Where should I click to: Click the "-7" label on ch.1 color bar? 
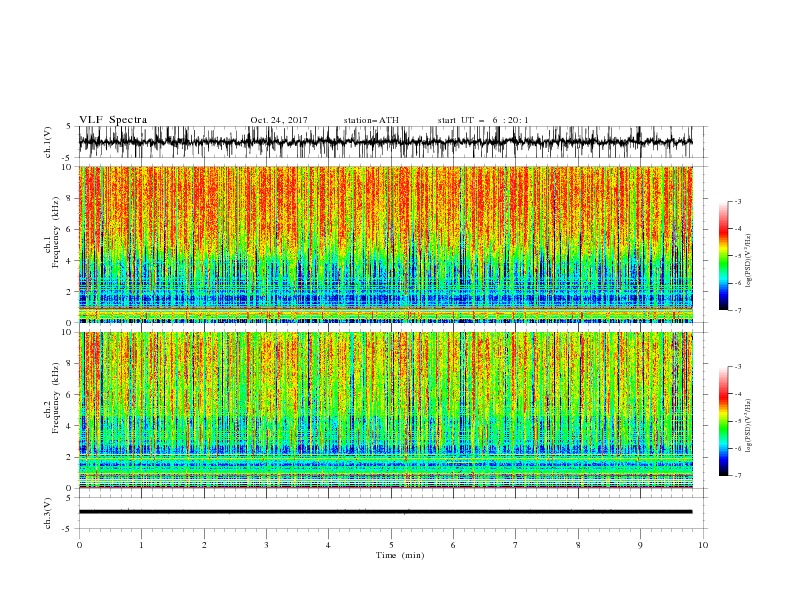point(738,310)
